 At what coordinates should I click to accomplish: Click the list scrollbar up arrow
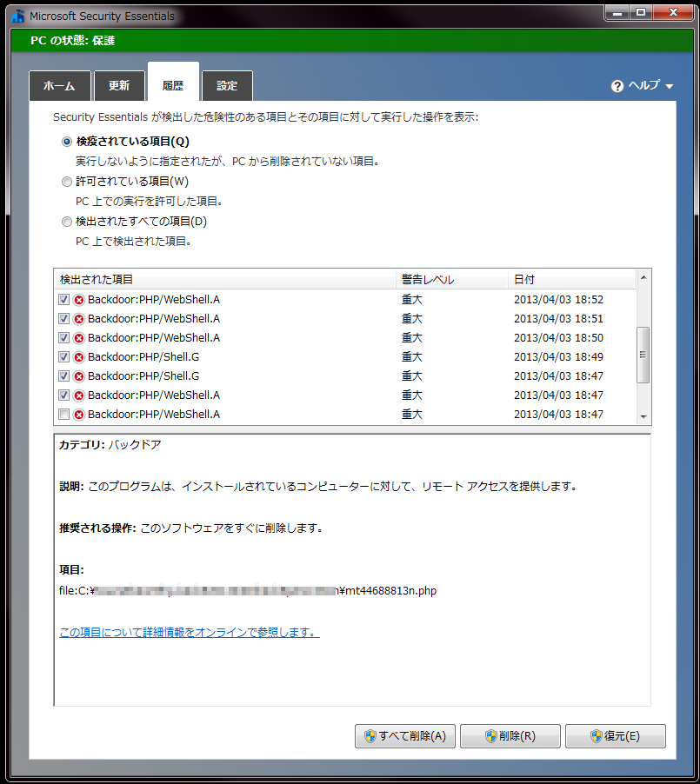tap(643, 277)
